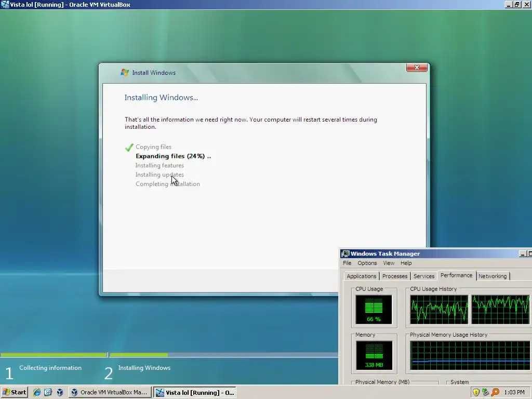Click the first CPU Usage History graph
532x399 pixels.
tap(438, 310)
